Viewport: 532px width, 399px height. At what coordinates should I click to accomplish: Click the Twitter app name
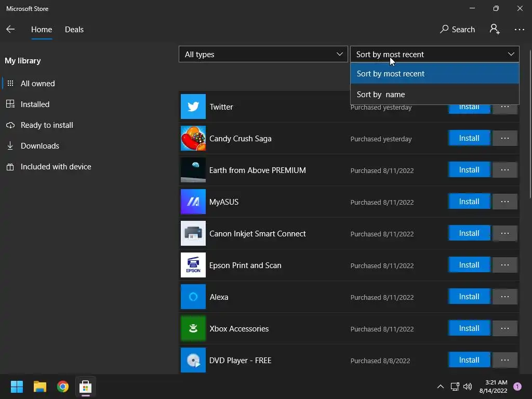[221, 107]
